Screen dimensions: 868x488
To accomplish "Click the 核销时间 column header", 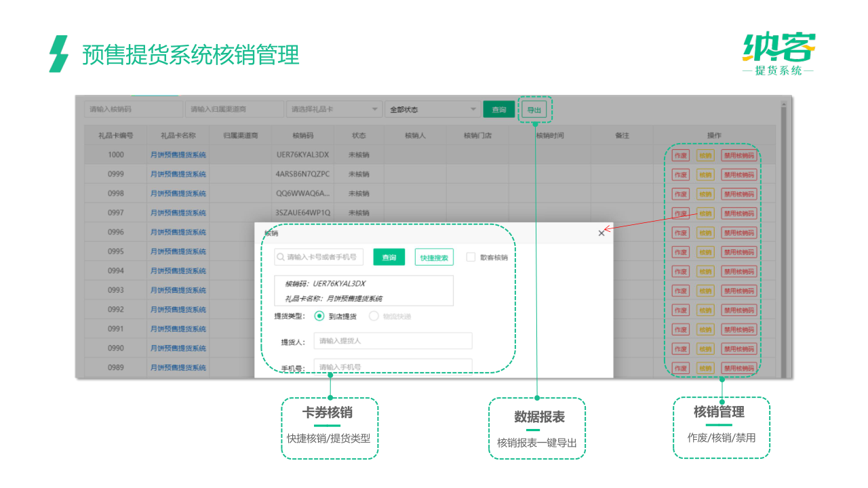I will click(x=550, y=136).
